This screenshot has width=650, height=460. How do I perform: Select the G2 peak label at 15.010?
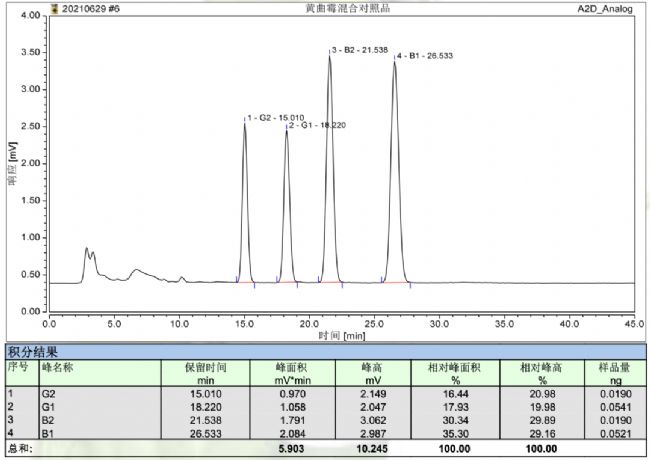tap(275, 118)
